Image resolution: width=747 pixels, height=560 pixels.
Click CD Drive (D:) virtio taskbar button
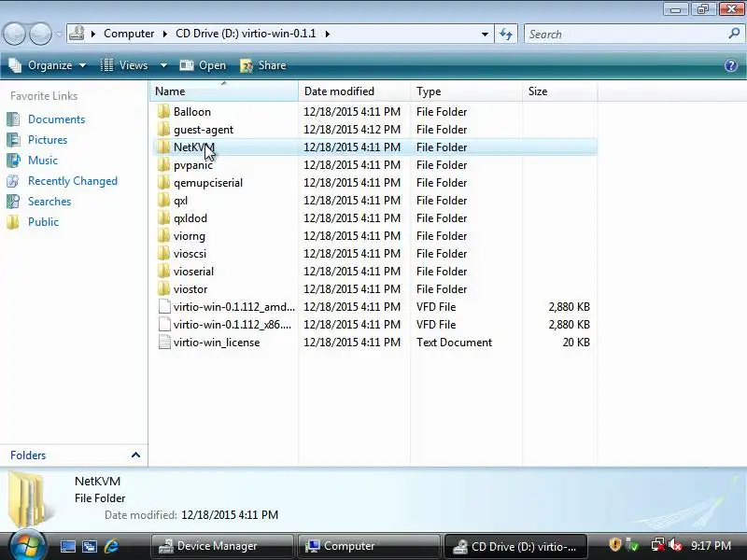pos(515,546)
